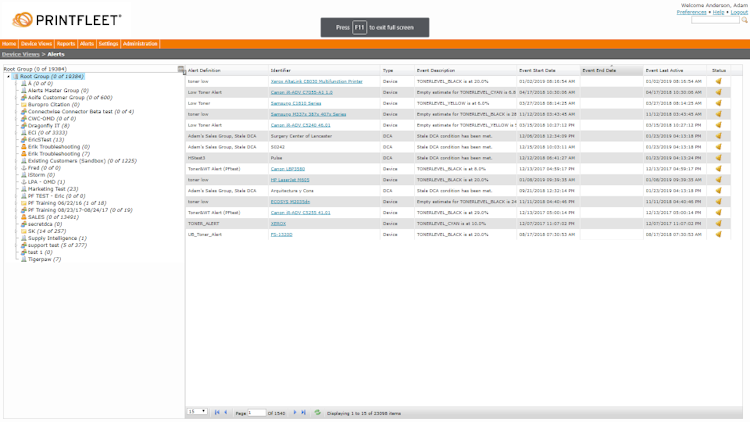The image size is (750, 422).
Task: Click status bell for ECOSYS M2035dn row
Action: 718,201
